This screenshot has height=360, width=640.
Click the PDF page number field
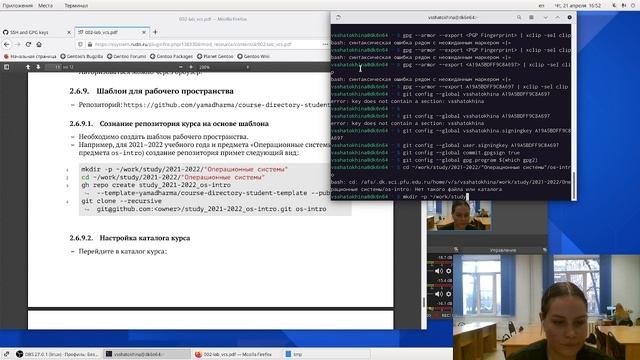point(53,67)
